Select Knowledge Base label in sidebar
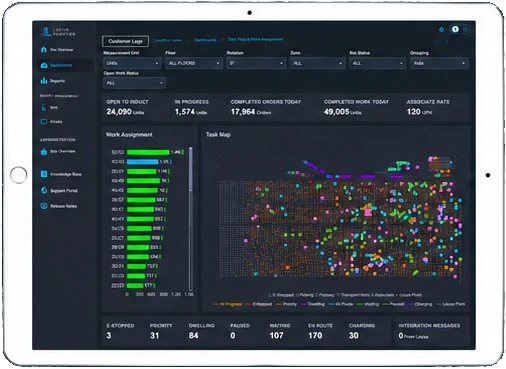 (x=66, y=174)
